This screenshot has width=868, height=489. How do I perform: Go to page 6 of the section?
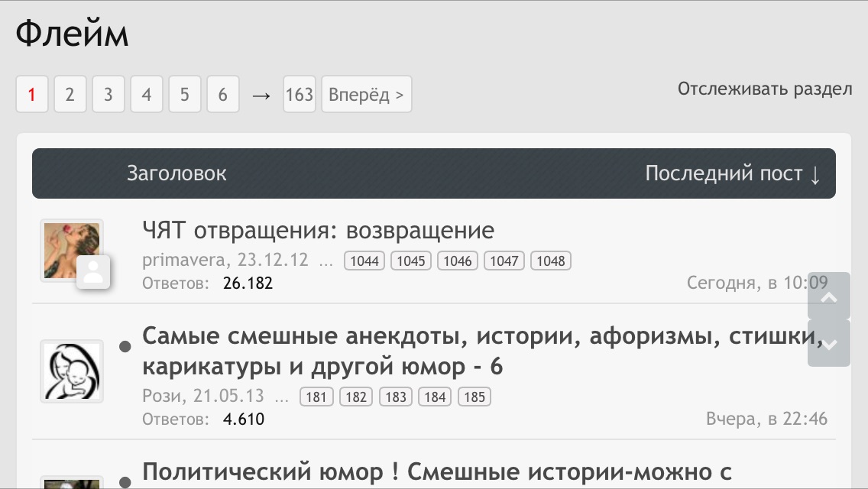click(222, 94)
